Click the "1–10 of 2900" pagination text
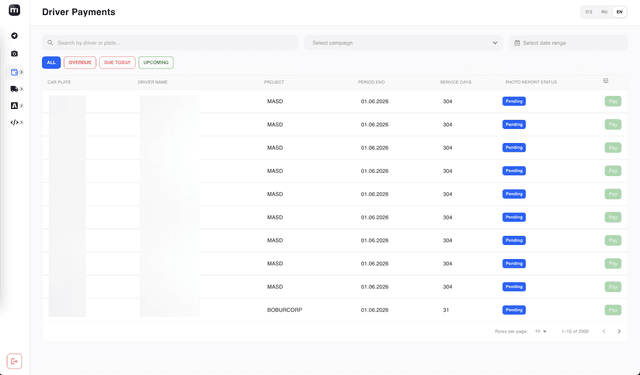Viewport: 640px width, 375px height. pyautogui.click(x=575, y=331)
